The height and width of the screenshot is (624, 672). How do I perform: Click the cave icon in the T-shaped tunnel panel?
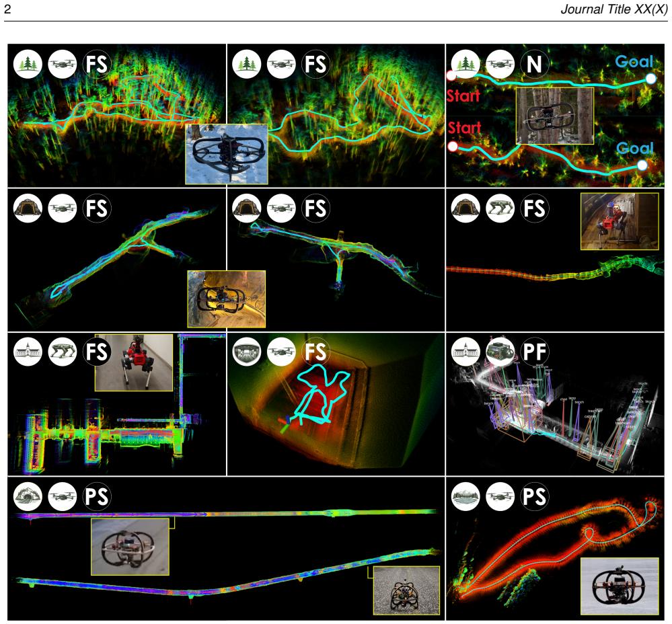click(247, 208)
